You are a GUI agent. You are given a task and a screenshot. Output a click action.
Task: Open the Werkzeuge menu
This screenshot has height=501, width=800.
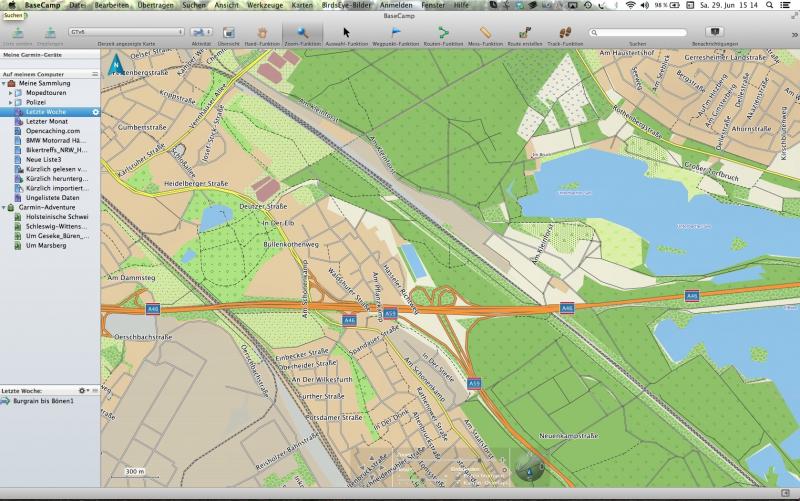tap(266, 5)
